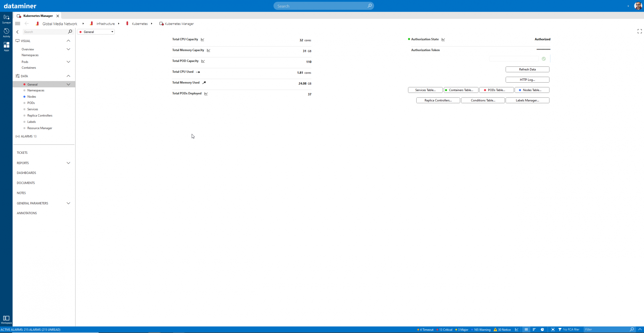The image size is (644, 333).
Task: Open the Global Media Network breadcrumb
Action: [x=60, y=24]
